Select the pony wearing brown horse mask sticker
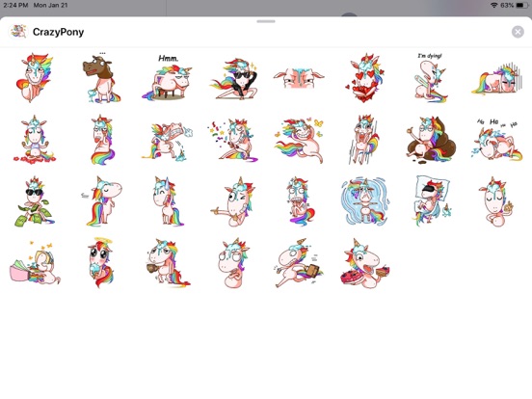532x399 pixels. 101,78
